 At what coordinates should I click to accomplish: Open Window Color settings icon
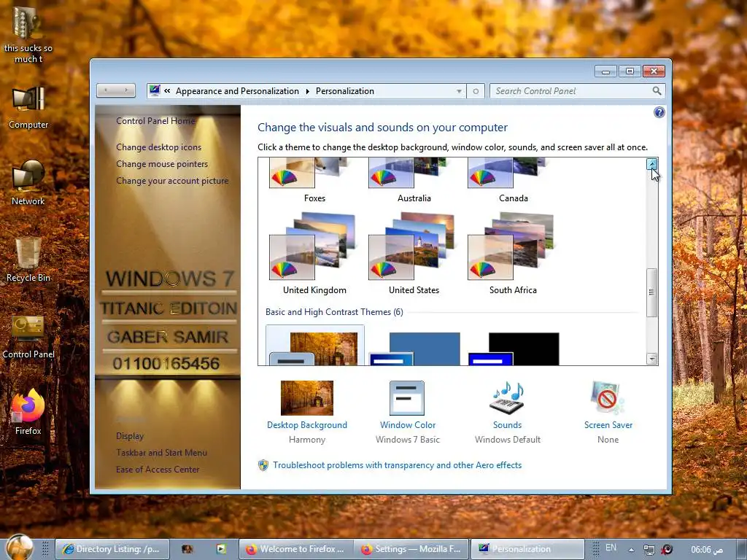[x=407, y=398]
